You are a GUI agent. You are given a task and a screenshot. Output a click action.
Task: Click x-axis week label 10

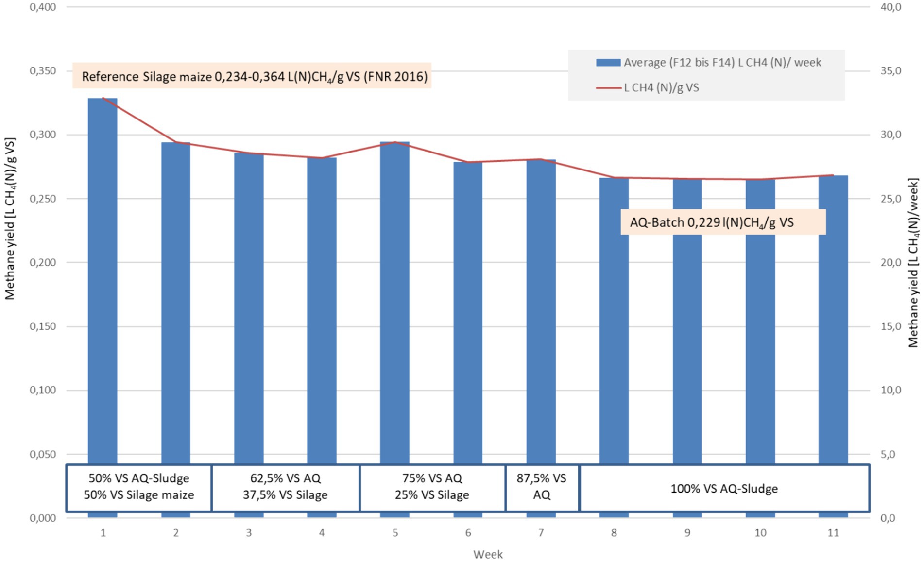pos(760,533)
